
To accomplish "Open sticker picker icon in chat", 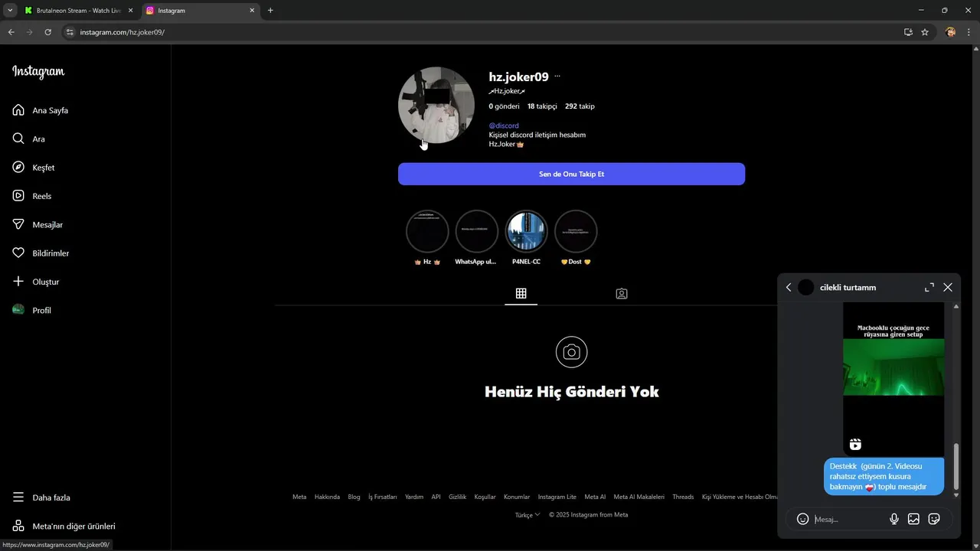I will pos(934,519).
